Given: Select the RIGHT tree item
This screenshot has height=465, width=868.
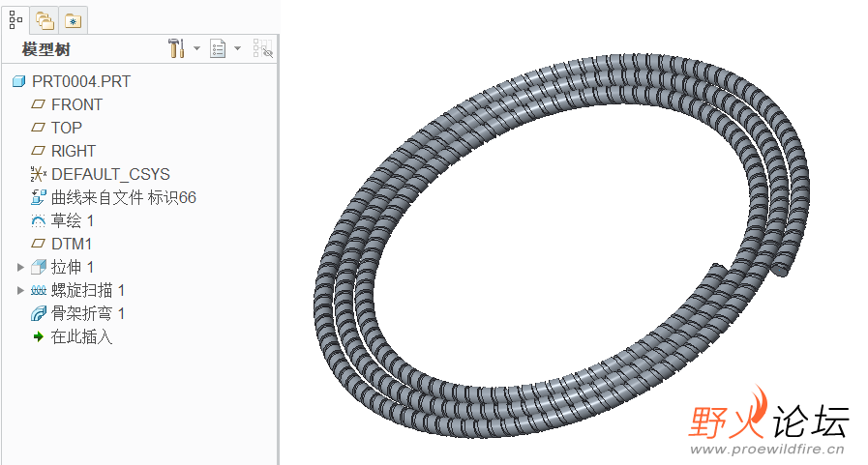Looking at the screenshot, I should [74, 151].
